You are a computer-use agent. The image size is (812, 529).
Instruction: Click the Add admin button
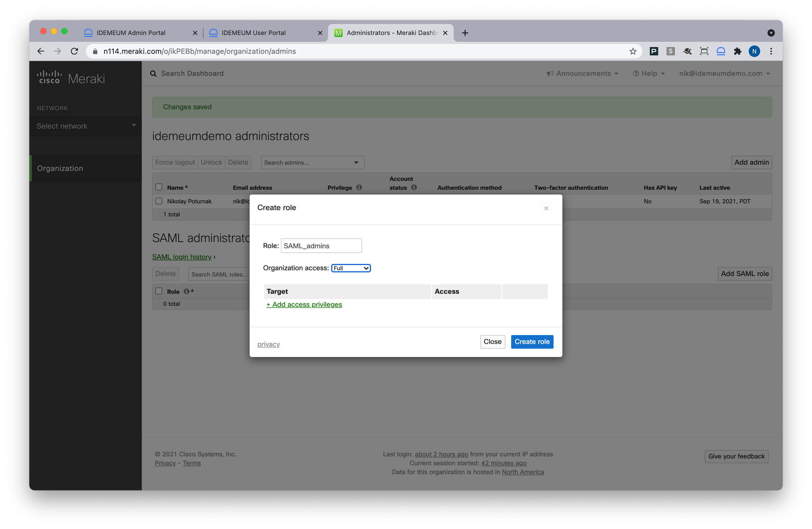pyautogui.click(x=752, y=162)
